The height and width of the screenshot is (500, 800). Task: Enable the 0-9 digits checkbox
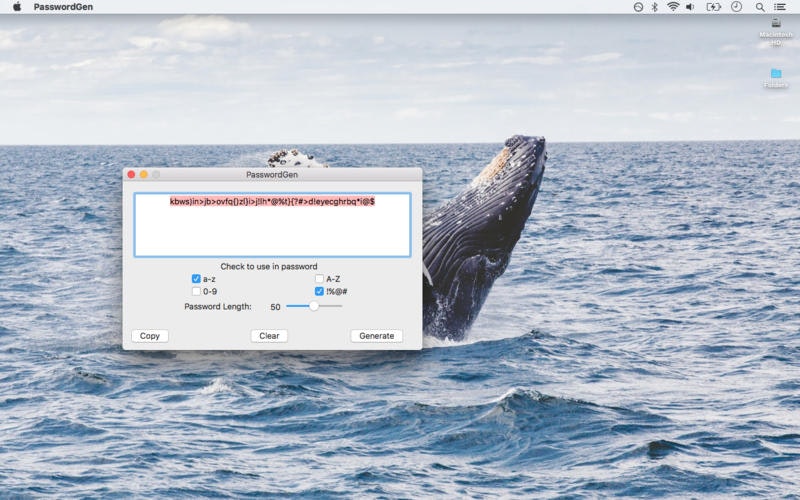(196, 291)
